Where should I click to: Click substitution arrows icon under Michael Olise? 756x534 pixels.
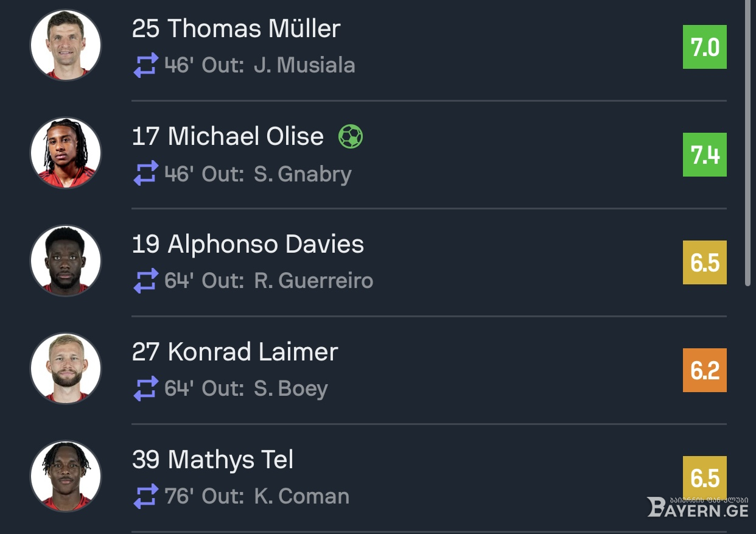point(145,174)
